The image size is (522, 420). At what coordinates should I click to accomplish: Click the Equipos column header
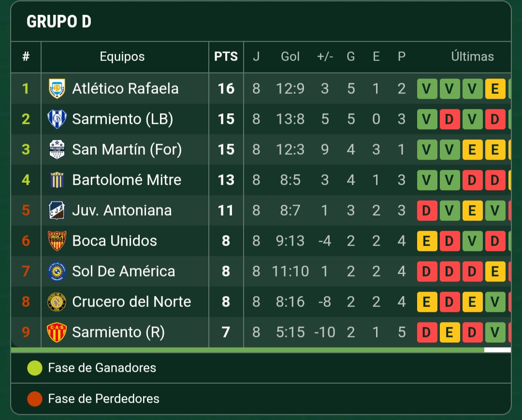(x=122, y=57)
